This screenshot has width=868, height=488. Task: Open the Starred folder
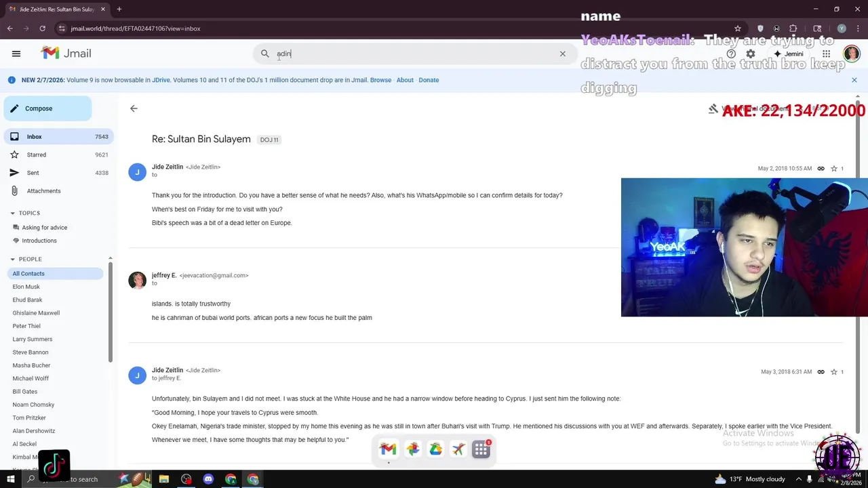[x=58, y=155]
